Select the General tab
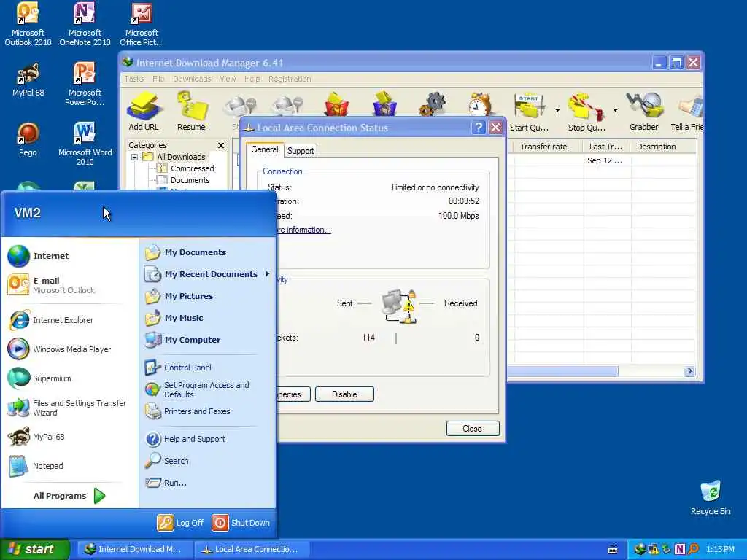747x560 pixels. [264, 149]
